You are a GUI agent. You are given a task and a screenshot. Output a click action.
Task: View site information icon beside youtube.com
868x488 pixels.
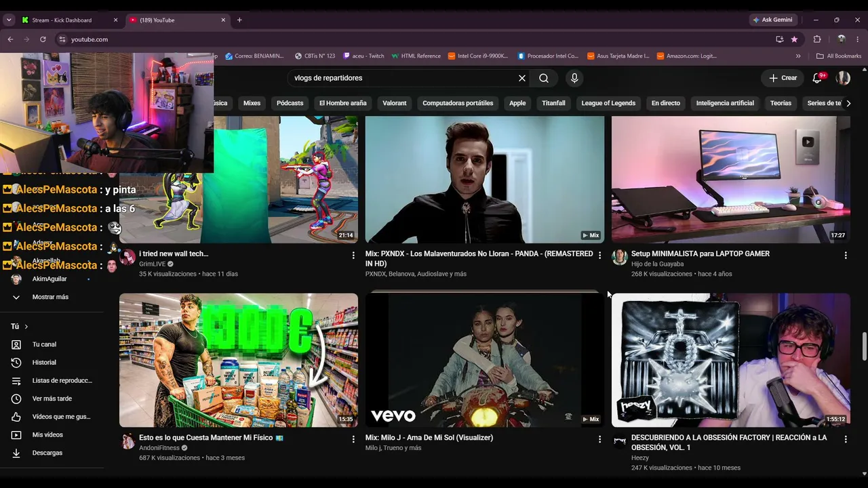click(62, 39)
